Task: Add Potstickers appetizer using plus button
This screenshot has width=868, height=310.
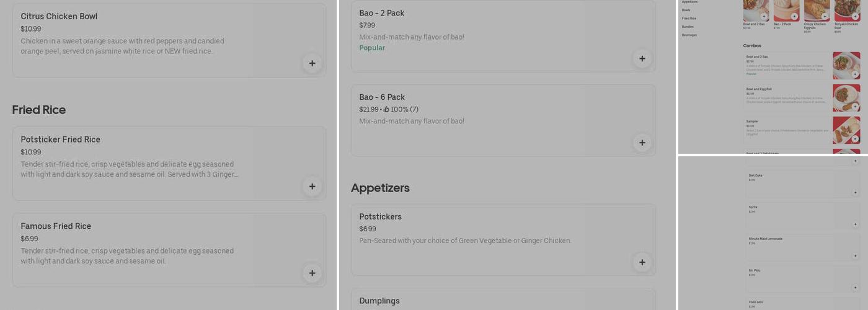Action: [x=642, y=263]
